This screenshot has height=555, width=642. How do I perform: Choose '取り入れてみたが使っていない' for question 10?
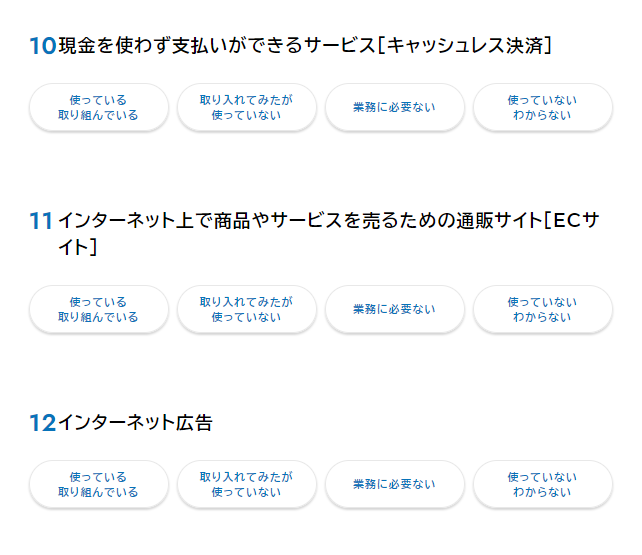tap(246, 108)
